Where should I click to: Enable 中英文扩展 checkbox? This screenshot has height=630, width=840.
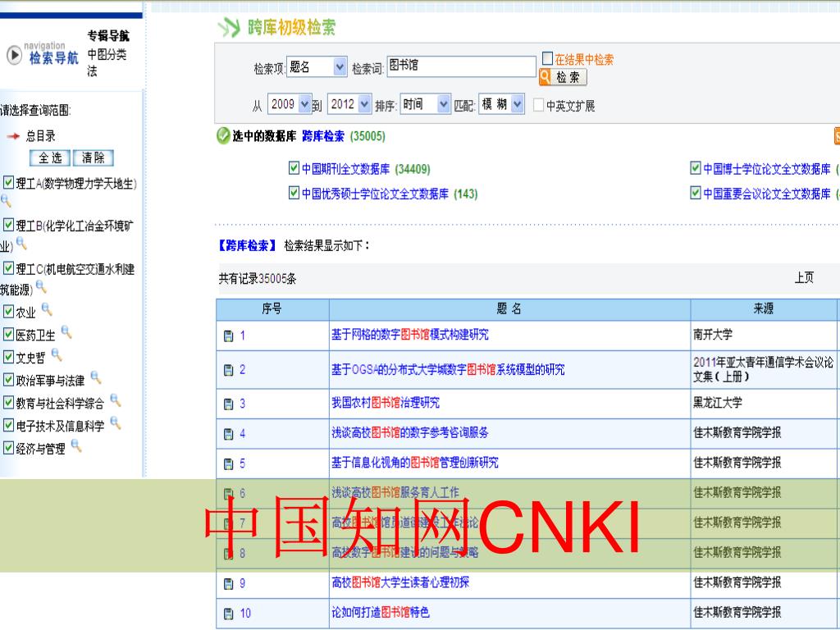[x=538, y=105]
